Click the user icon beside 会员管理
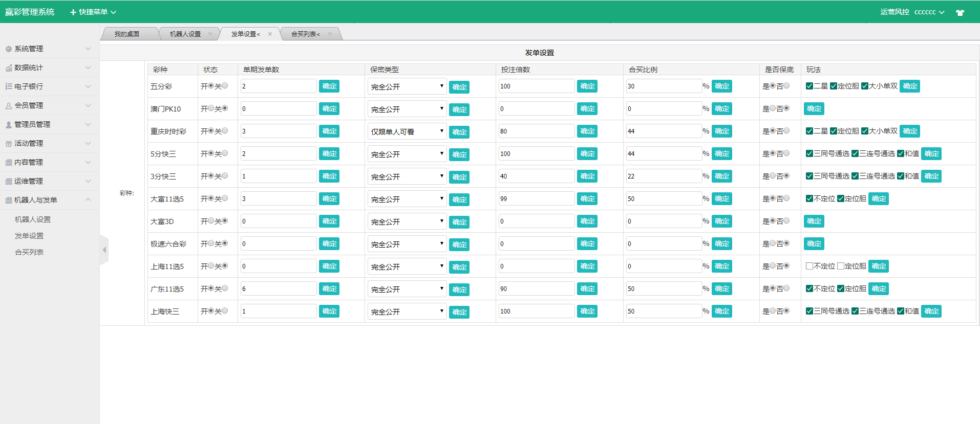Image resolution: width=980 pixels, height=424 pixels. (x=8, y=106)
